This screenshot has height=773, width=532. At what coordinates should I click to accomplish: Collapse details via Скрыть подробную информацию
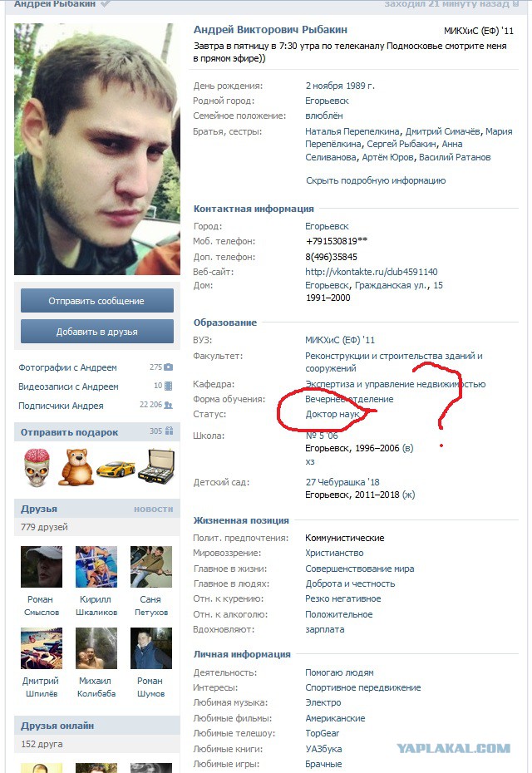[x=376, y=180]
